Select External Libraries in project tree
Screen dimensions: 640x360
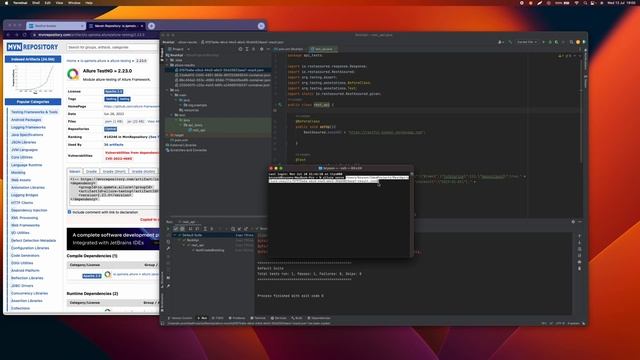pos(181,145)
